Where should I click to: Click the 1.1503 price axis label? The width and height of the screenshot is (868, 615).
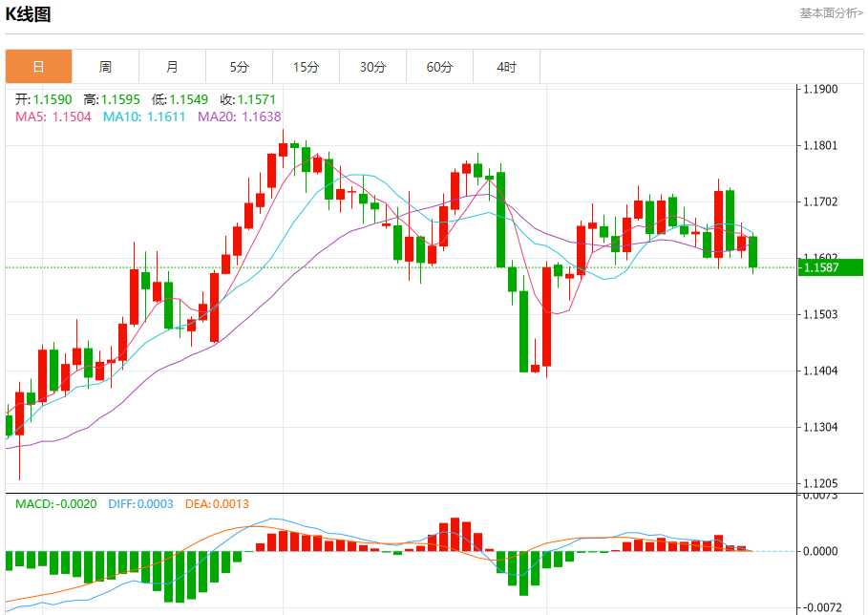(820, 314)
